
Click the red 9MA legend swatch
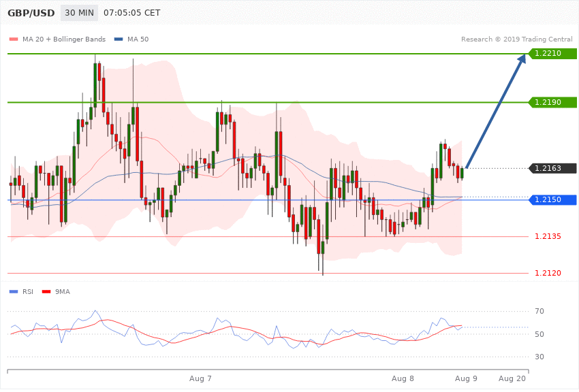46,292
